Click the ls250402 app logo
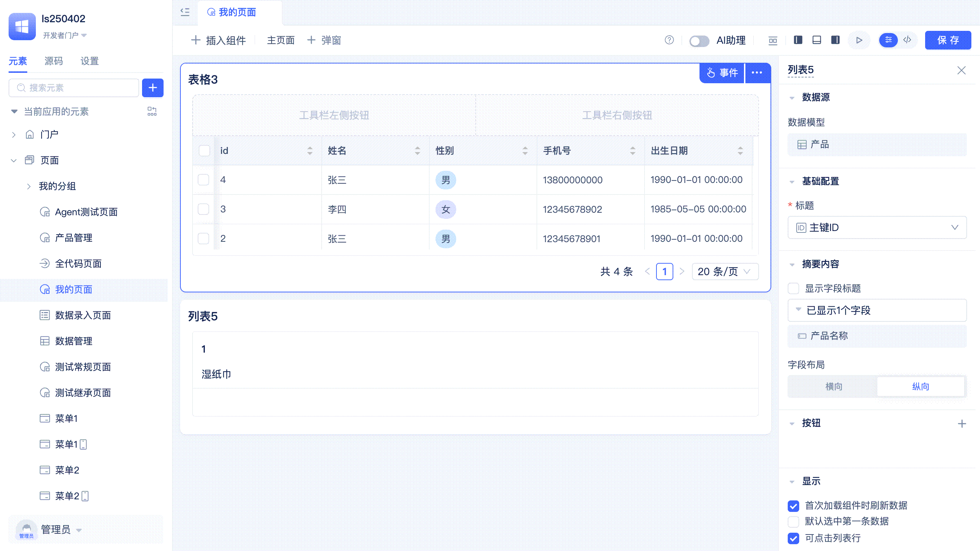 tap(22, 26)
